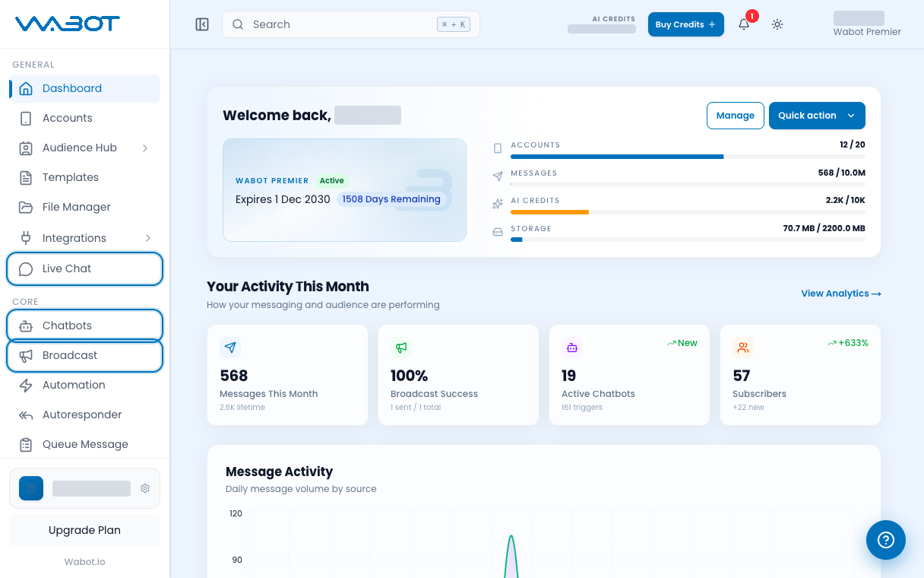This screenshot has height=578, width=924.
Task: Open the Wabot.io footer link
Action: pyautogui.click(x=84, y=562)
